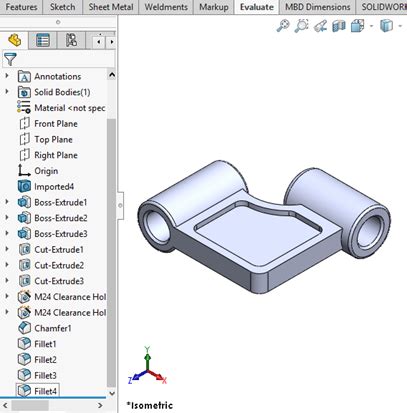Click the Section View icon
Screen dimensions: 407x413
[x=339, y=26]
